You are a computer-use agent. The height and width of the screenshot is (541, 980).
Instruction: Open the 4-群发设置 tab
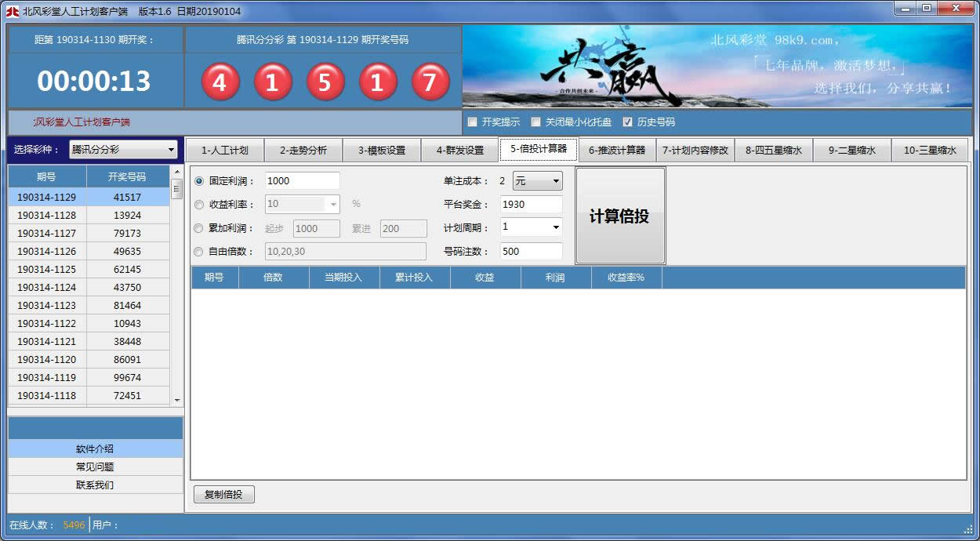click(x=460, y=151)
